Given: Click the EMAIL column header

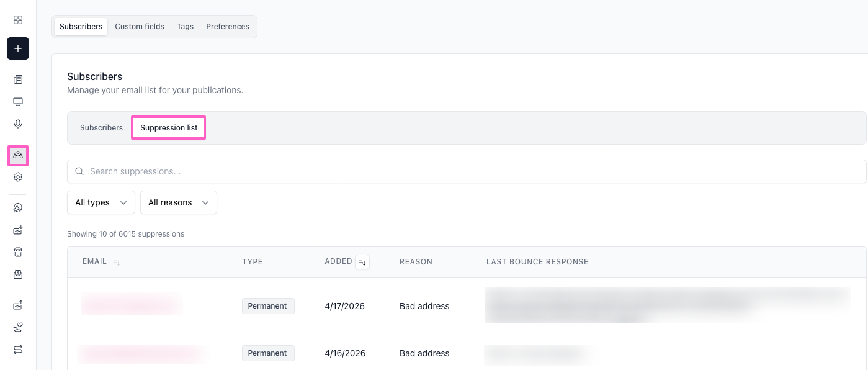Looking at the screenshot, I should coord(95,261).
